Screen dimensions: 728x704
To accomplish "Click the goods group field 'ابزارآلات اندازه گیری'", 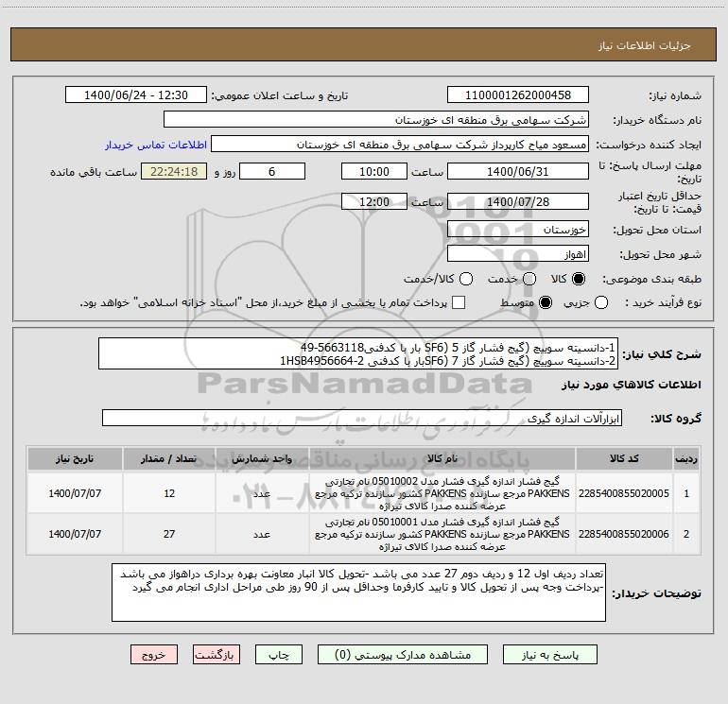I will (362, 418).
